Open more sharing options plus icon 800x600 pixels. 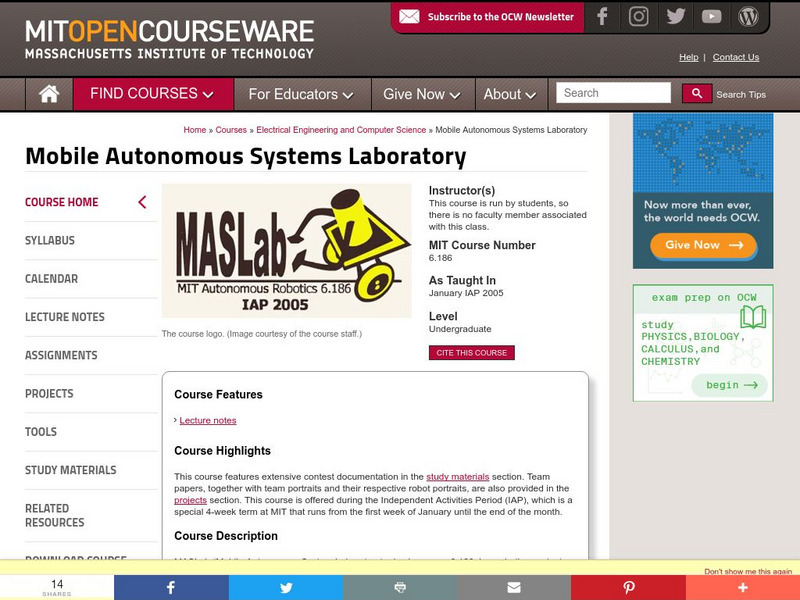tap(743, 587)
